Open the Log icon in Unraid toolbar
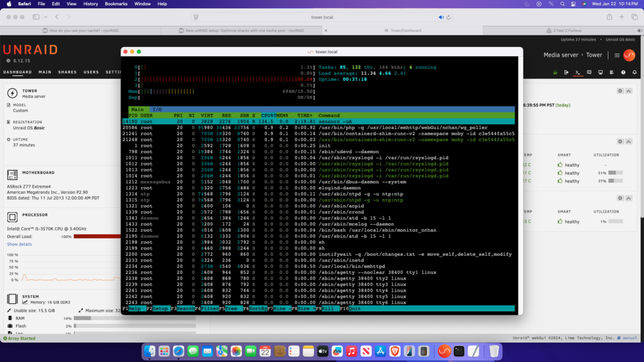This screenshot has width=644, height=362. (612, 72)
